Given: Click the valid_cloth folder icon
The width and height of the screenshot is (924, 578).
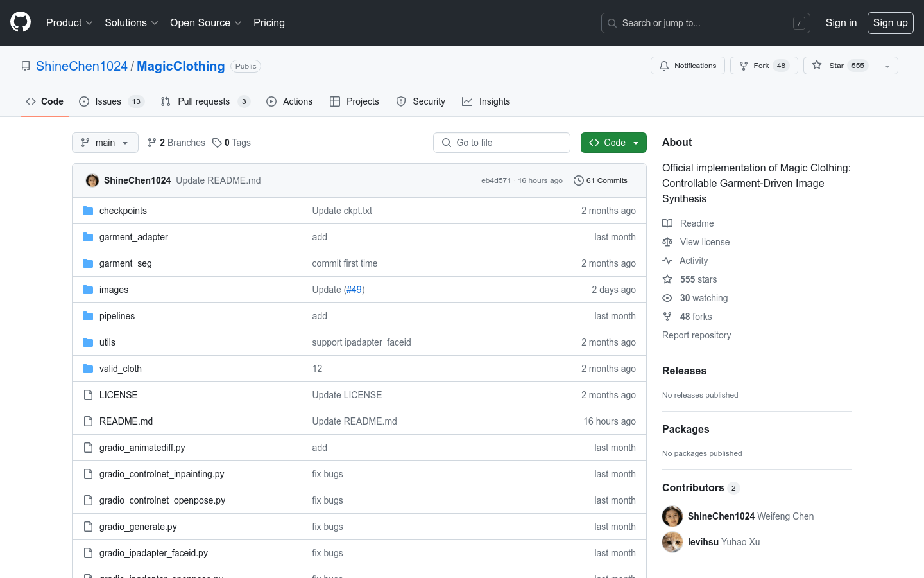Looking at the screenshot, I should pyautogui.click(x=88, y=369).
